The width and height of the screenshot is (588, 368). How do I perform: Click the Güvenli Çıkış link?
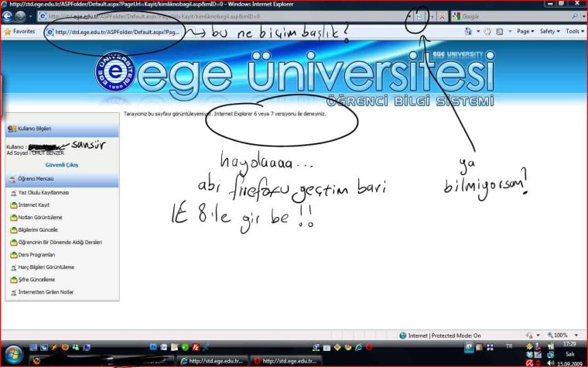pyautogui.click(x=61, y=165)
